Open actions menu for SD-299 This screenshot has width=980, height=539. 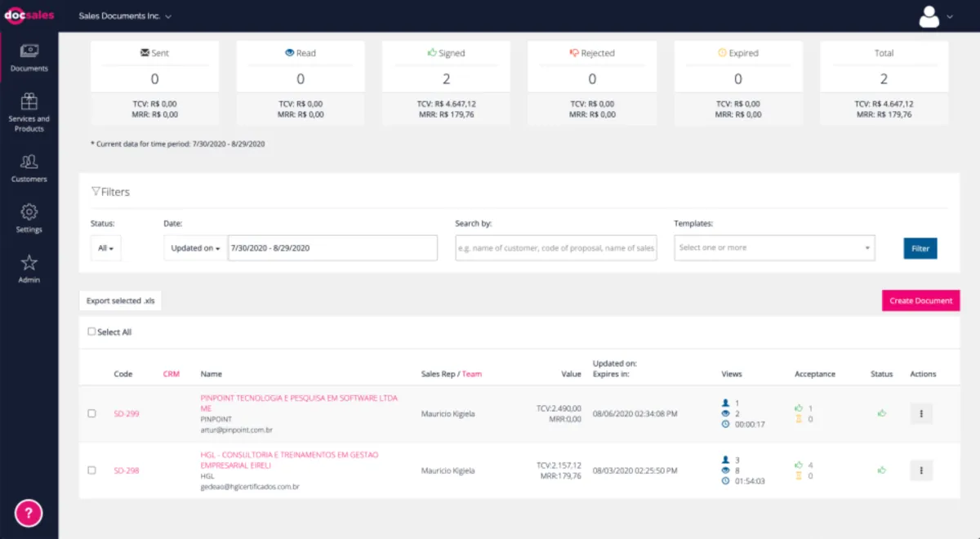(921, 414)
